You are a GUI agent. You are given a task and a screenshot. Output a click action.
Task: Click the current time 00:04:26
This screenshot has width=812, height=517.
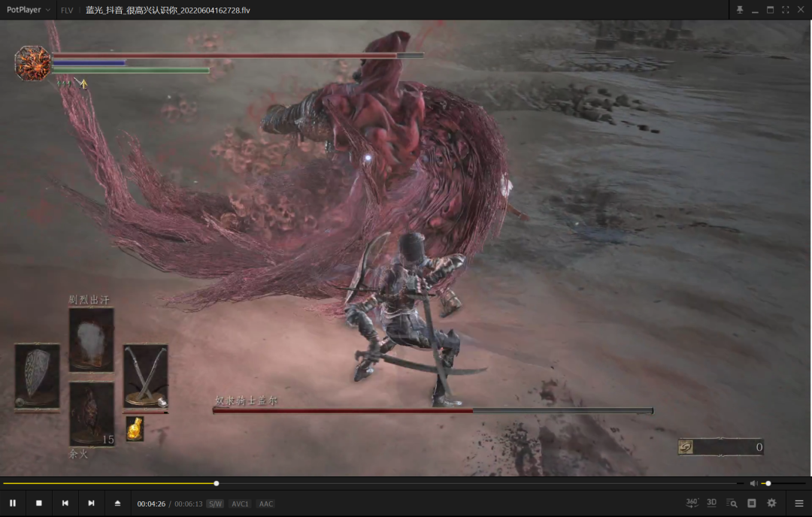point(151,503)
